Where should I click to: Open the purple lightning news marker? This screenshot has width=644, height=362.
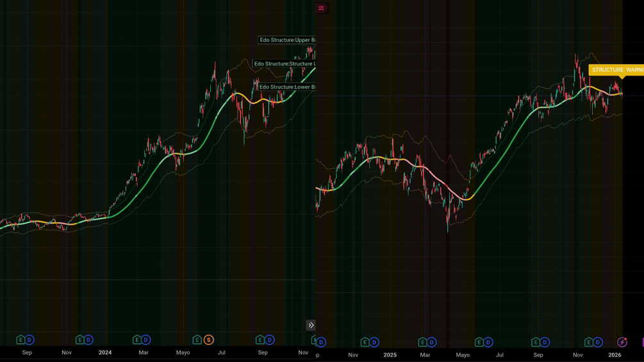click(x=622, y=342)
